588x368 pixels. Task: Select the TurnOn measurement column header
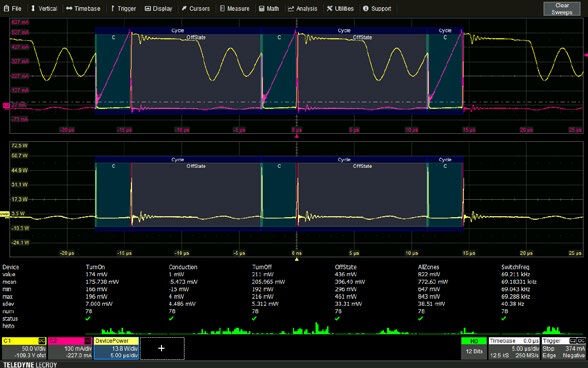point(95,267)
